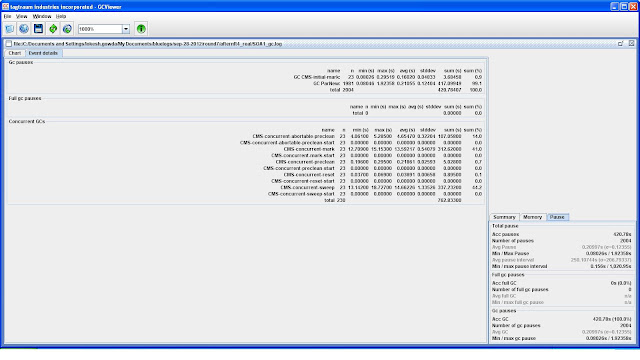The image size is (640, 360).
Task: Open the zoom percentage dropdown arrow
Action: click(126, 29)
